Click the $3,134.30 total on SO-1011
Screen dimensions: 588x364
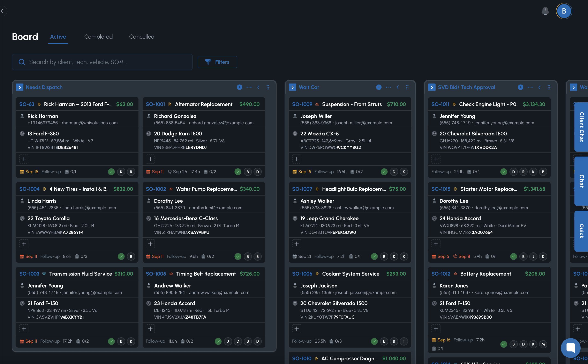[x=534, y=104]
